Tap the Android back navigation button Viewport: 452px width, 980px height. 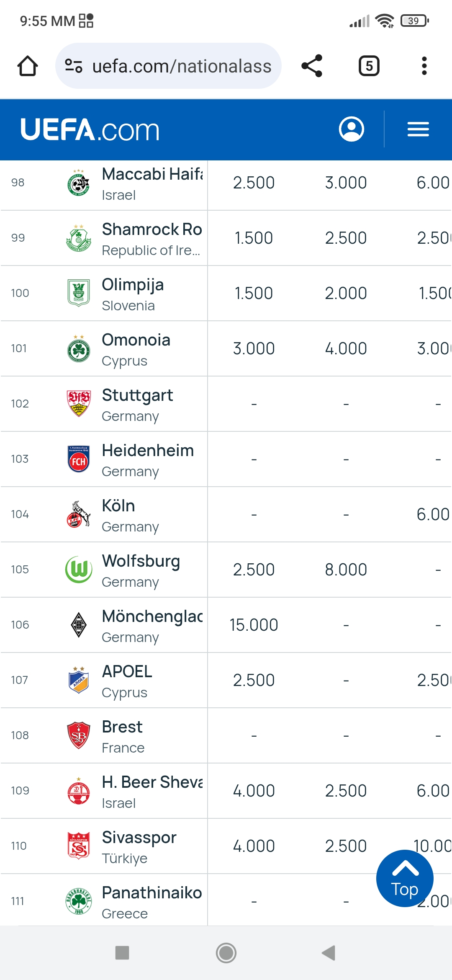point(329,953)
